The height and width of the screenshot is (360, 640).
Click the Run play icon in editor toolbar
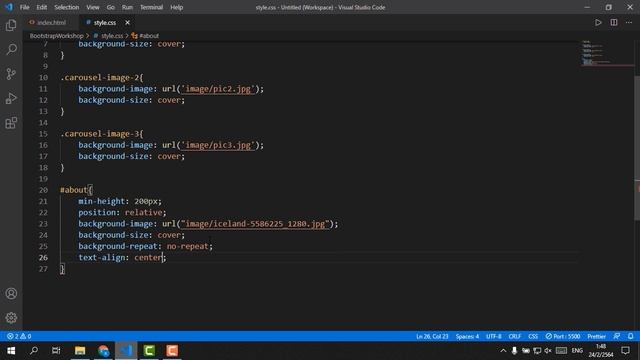pyautogui.click(x=598, y=22)
